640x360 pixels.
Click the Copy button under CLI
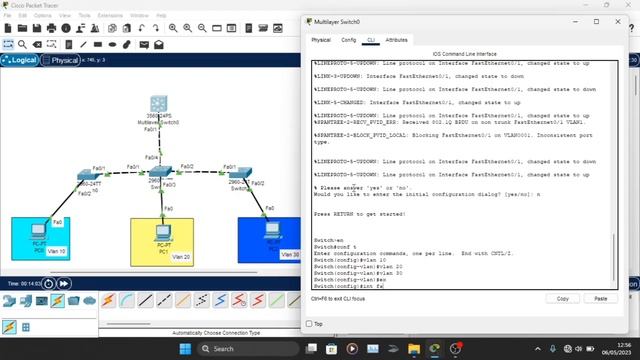(x=562, y=299)
